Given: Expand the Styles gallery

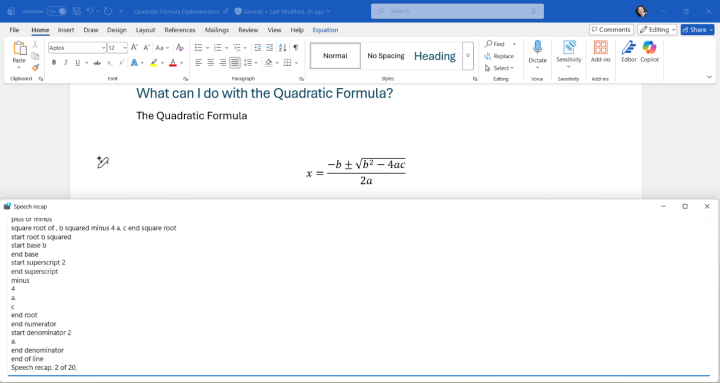Looking at the screenshot, I should tap(468, 56).
